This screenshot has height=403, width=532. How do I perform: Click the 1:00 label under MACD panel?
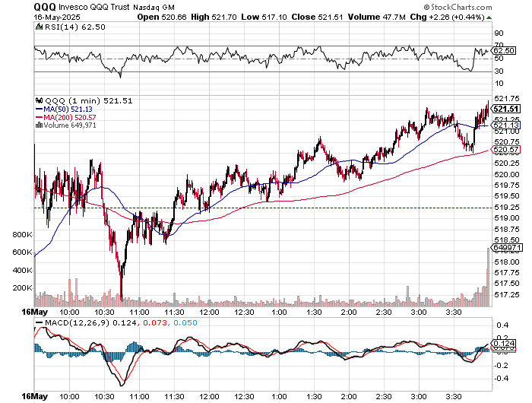pyautogui.click(x=279, y=397)
